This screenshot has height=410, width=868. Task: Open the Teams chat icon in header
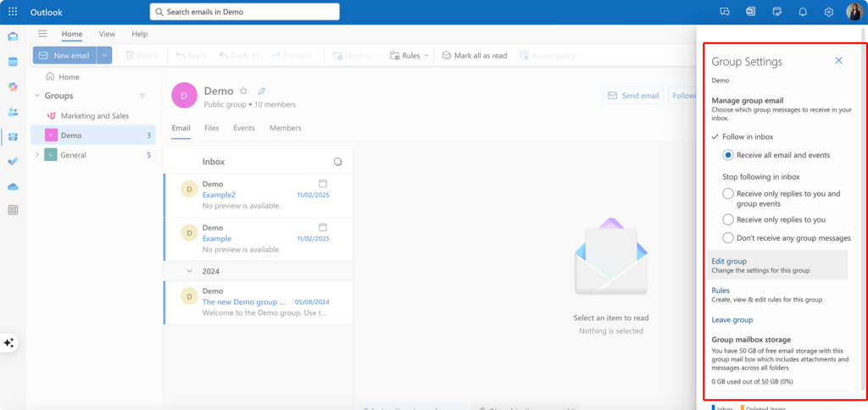pos(725,12)
